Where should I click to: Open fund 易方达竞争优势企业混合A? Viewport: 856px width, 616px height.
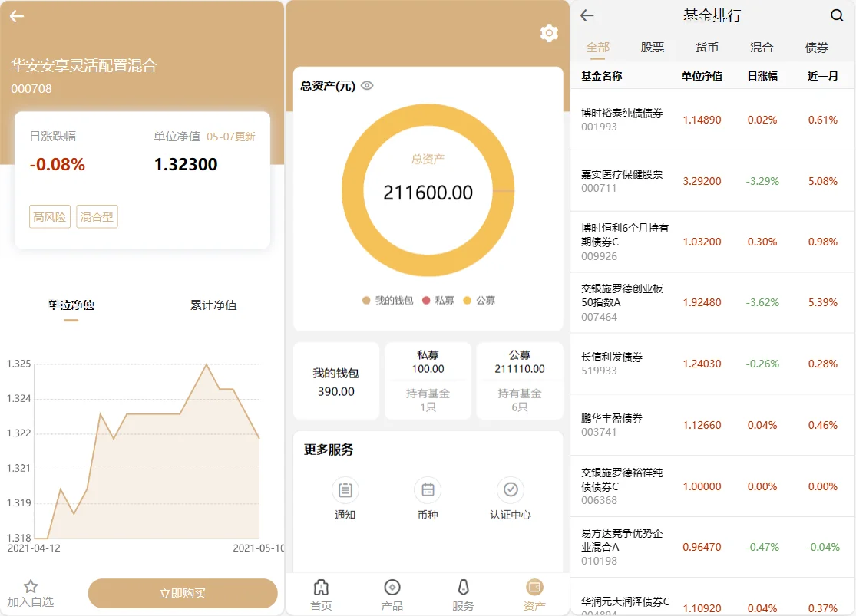click(x=712, y=547)
